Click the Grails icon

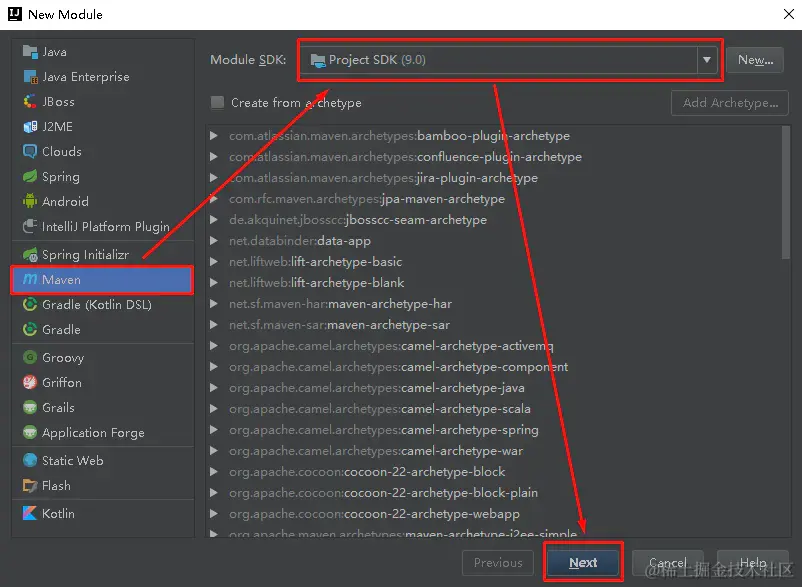coord(30,407)
